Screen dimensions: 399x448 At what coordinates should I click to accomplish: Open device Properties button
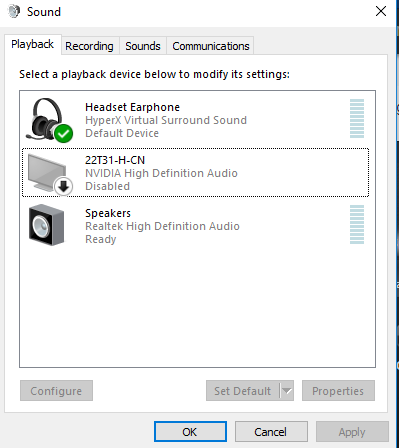pos(338,391)
